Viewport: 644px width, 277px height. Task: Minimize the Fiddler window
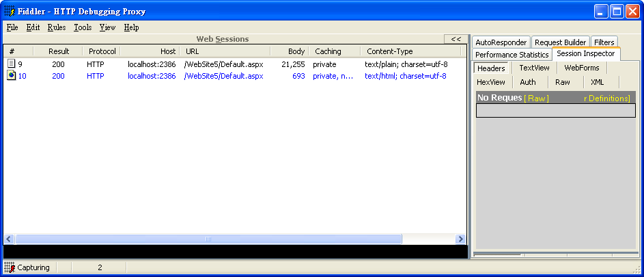tap(601, 11)
